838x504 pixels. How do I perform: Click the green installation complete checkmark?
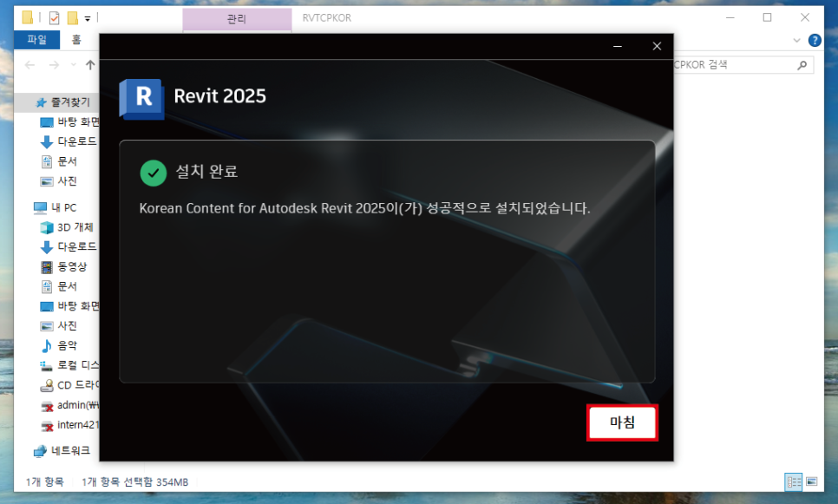click(154, 173)
